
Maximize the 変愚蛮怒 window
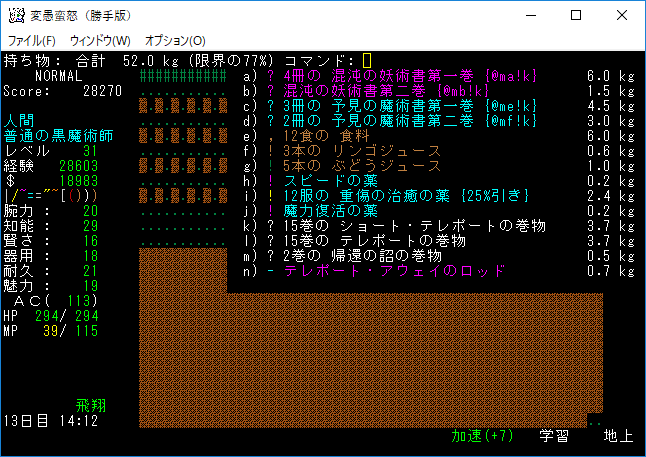[576, 15]
